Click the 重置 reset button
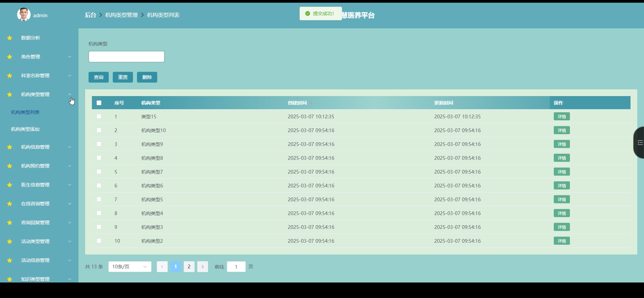The image size is (644, 298). (x=123, y=77)
